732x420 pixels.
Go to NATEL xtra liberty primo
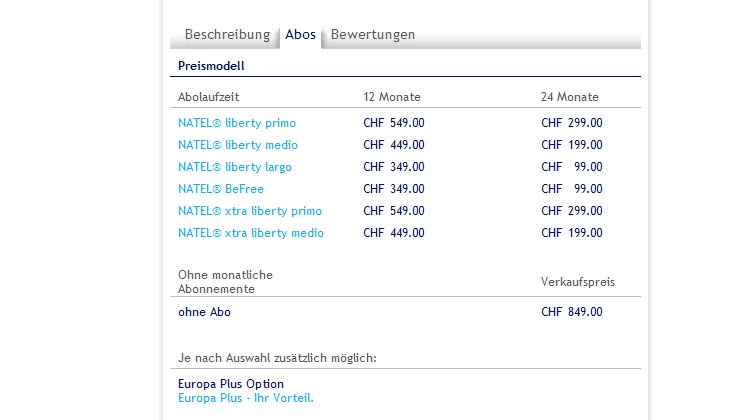pos(250,211)
